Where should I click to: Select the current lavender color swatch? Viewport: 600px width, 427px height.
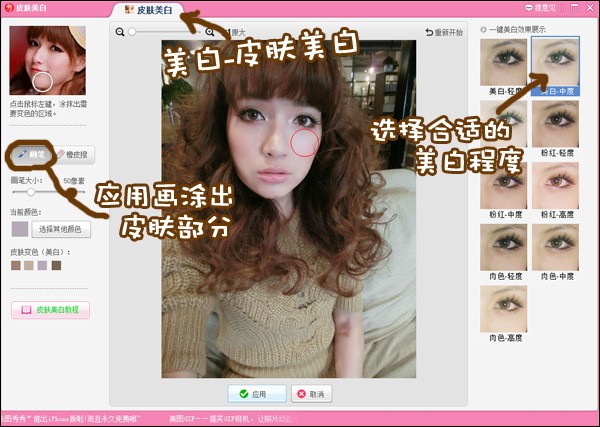point(20,229)
